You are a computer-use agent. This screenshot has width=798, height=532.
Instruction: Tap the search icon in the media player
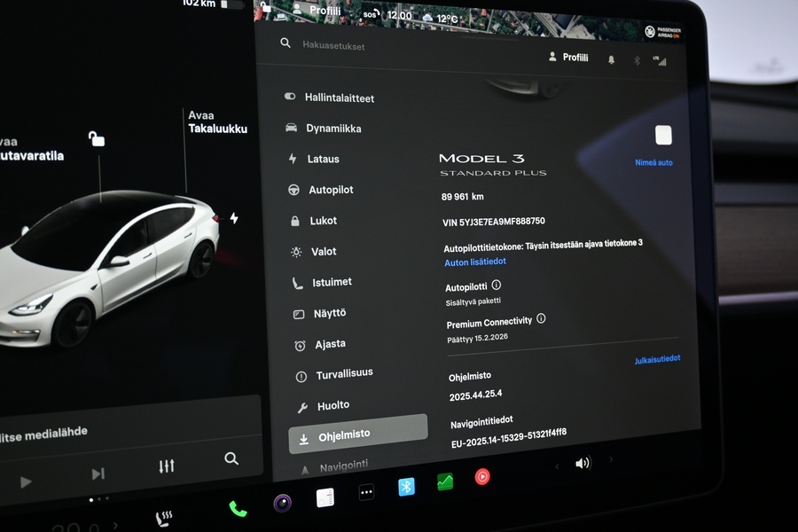(x=231, y=459)
